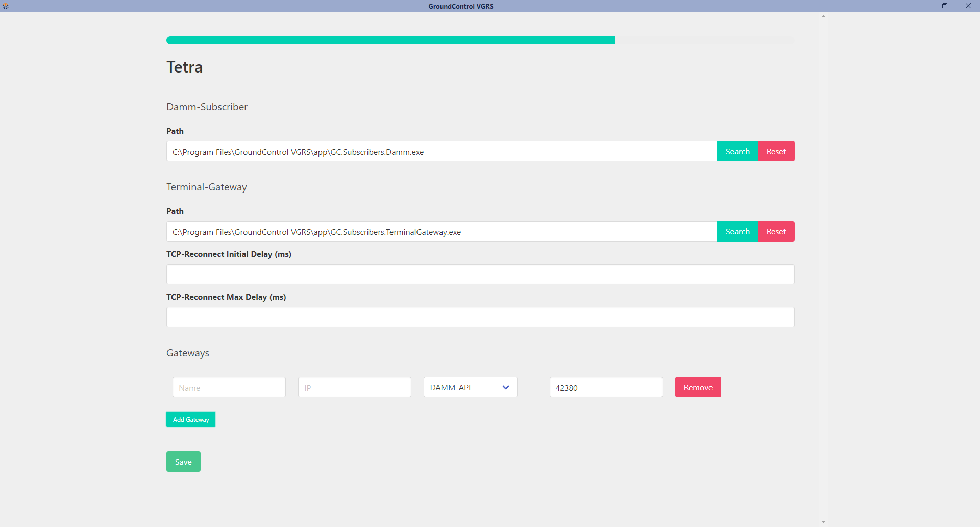The height and width of the screenshot is (527, 980).
Task: Search for the Damm-Subscriber executable path
Action: pyautogui.click(x=737, y=152)
